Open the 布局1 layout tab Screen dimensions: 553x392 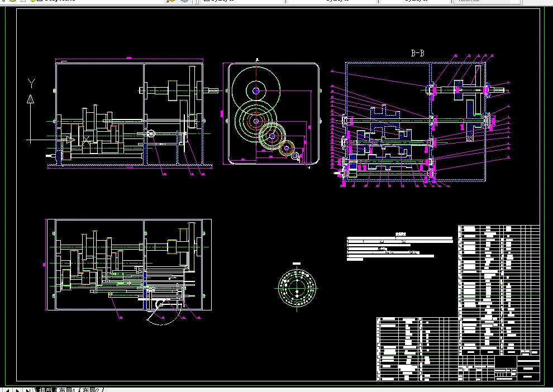66,390
